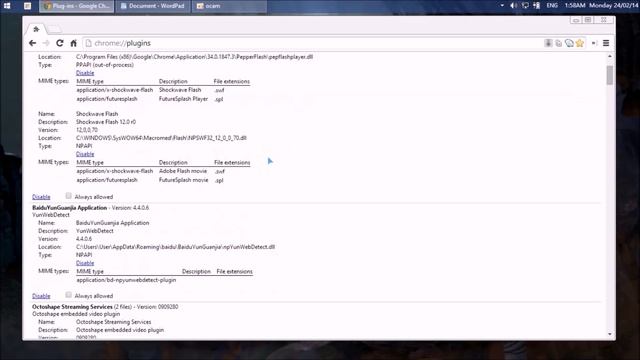Click the version 12,0,0,70 value
This screenshot has height=360, width=640.
(87, 130)
